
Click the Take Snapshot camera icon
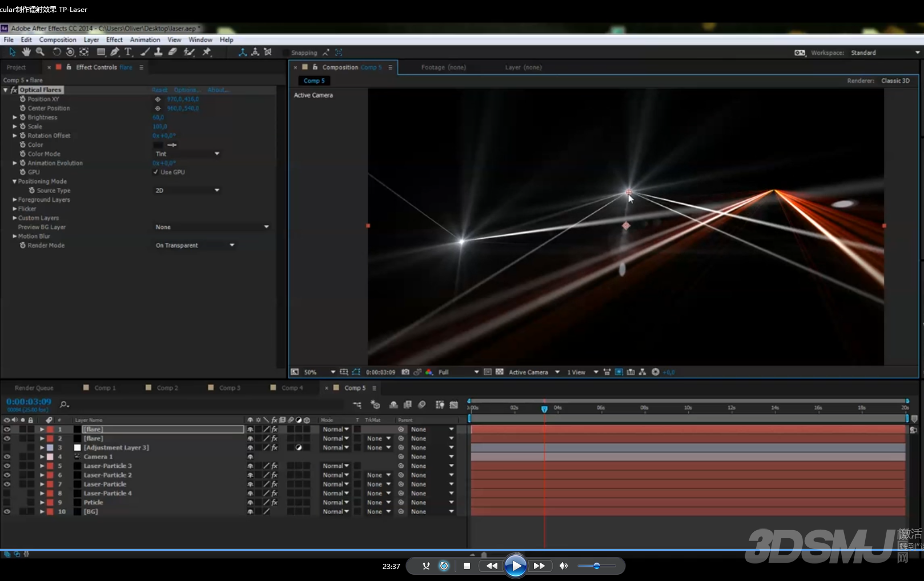405,372
